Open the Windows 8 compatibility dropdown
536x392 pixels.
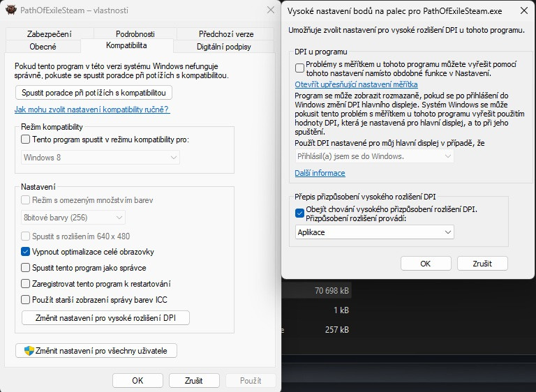pyautogui.click(x=100, y=158)
